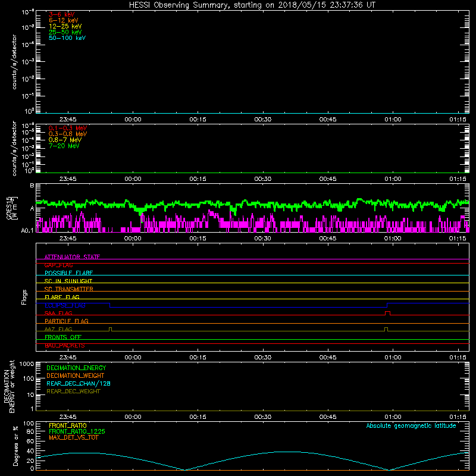Click the 23:45 tick under the top plot
476x476 pixels.
click(68, 120)
